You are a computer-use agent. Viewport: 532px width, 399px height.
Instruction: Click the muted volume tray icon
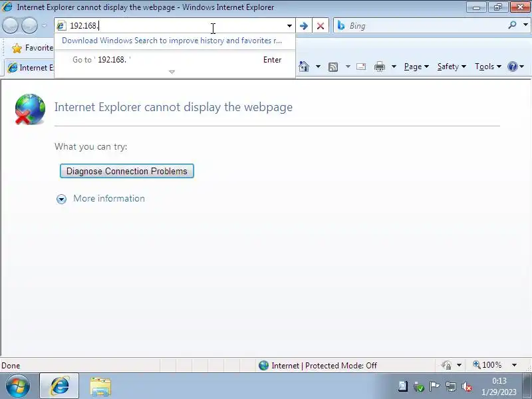coord(467,386)
